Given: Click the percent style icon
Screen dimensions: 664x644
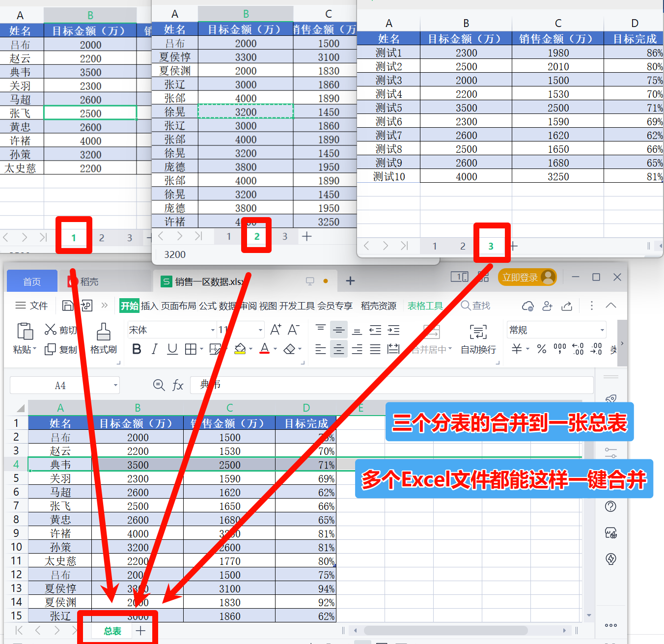Looking at the screenshot, I should 542,349.
